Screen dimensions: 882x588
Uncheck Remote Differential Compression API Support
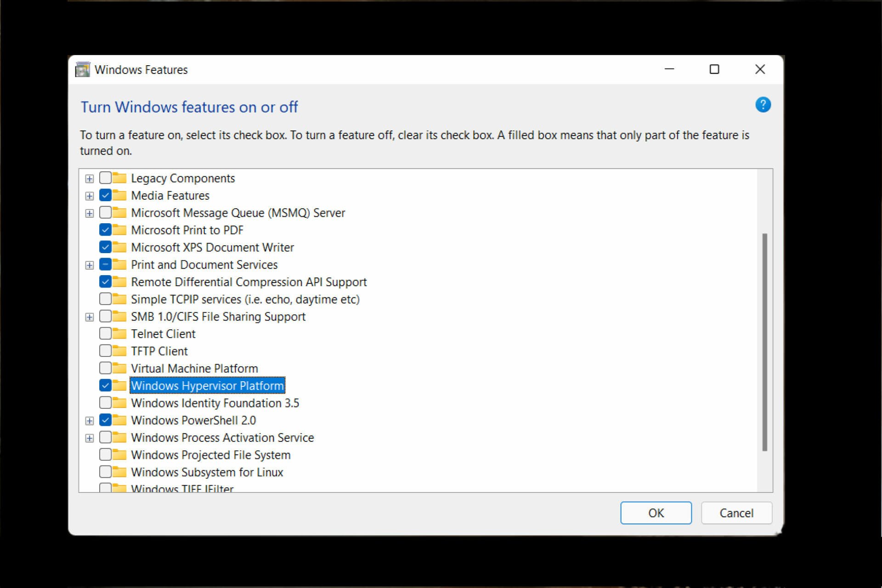tap(105, 282)
